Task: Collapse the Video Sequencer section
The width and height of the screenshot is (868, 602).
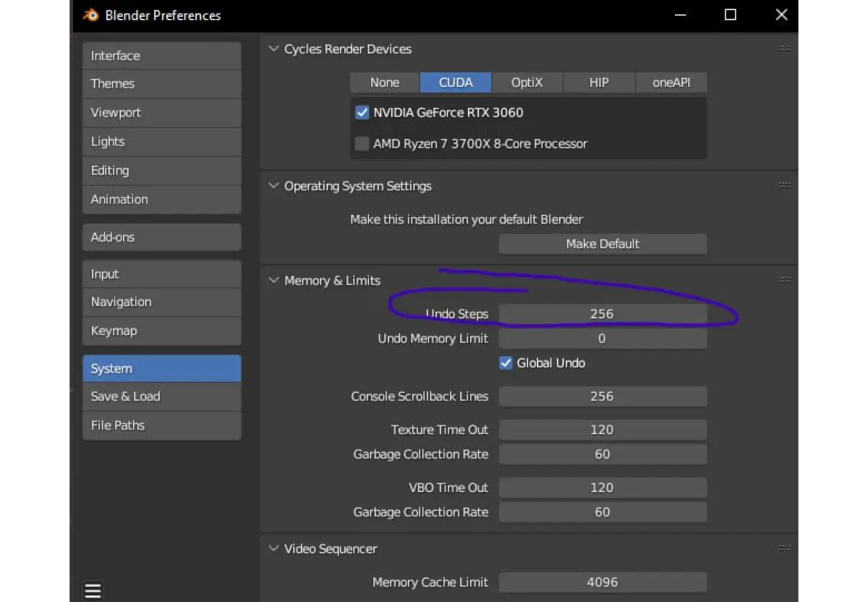Action: pos(273,549)
